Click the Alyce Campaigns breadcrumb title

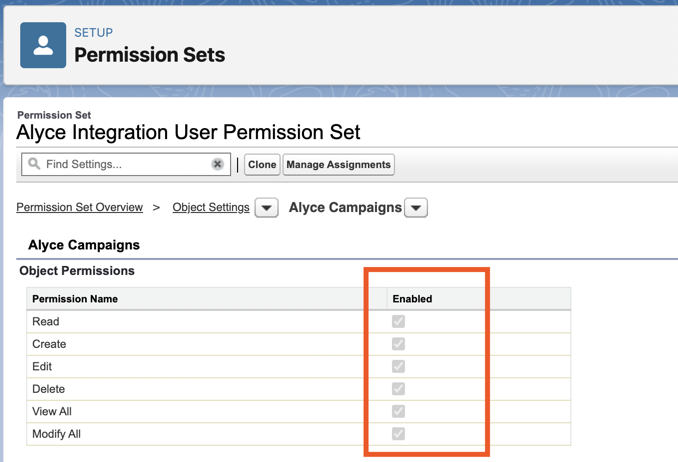click(345, 208)
